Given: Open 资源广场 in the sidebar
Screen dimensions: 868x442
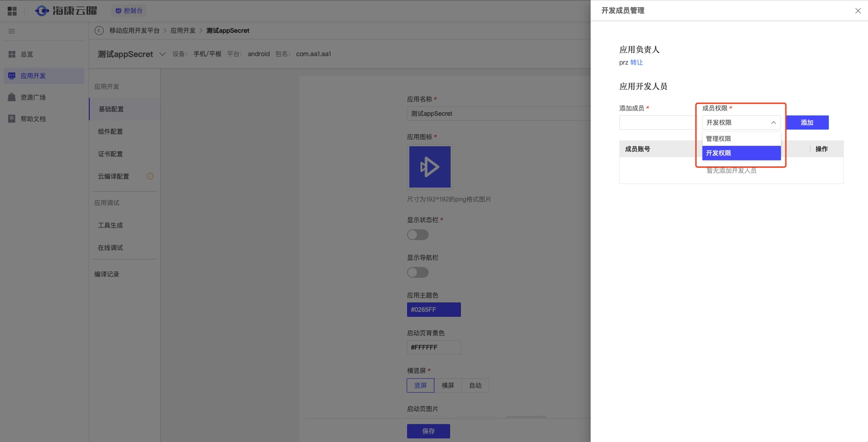Looking at the screenshot, I should 44,97.
